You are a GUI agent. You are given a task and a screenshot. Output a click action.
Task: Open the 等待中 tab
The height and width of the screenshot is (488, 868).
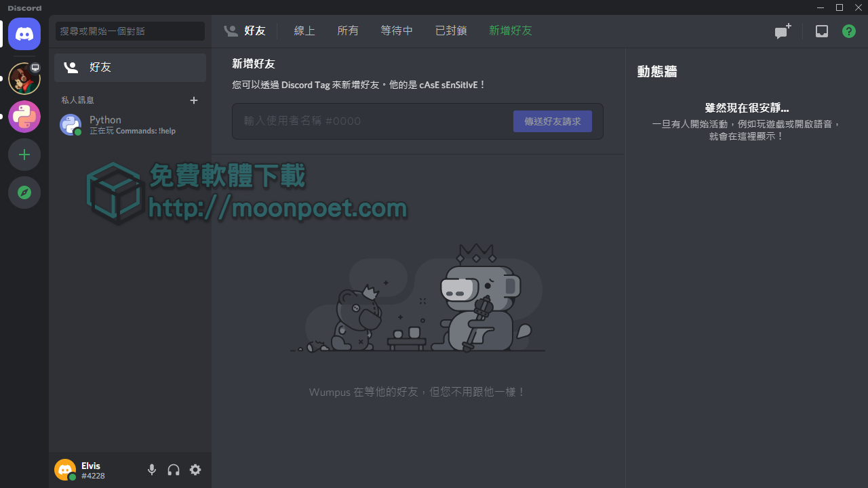(397, 30)
